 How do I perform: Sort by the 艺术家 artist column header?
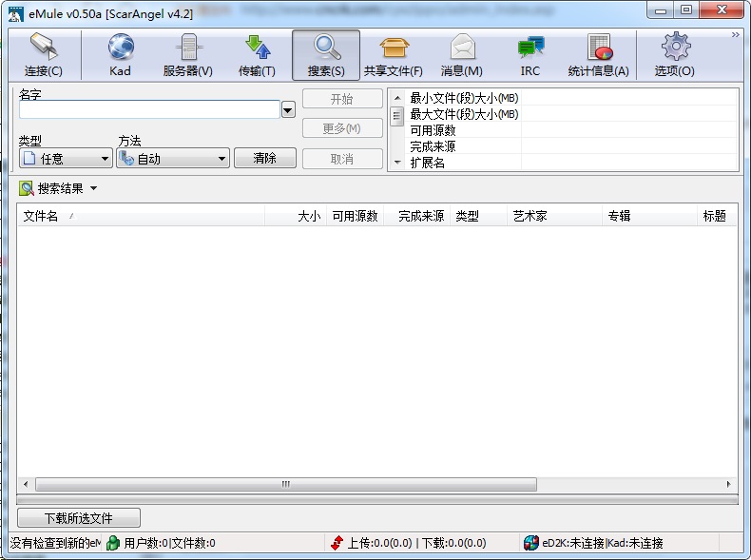click(x=554, y=216)
